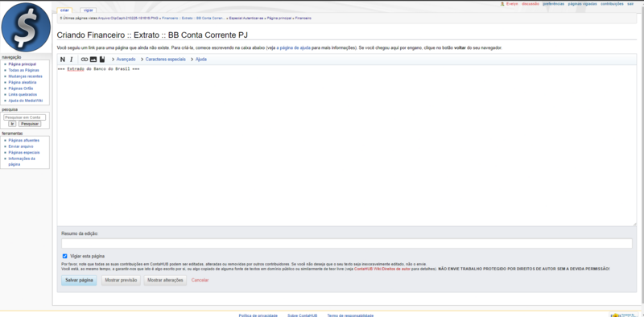This screenshot has width=644, height=317.
Task: Open preferências in the top bar
Action: point(553,4)
